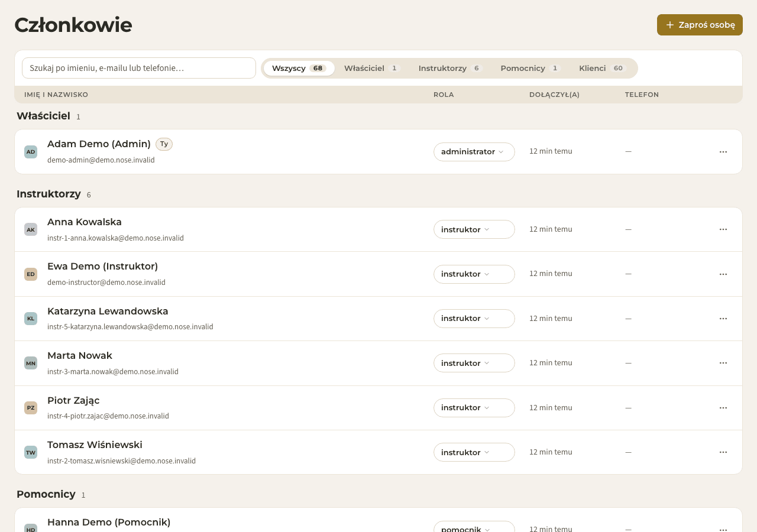Click the AK avatar of Anna Kowalska
This screenshot has height=532, width=757.
[x=31, y=229]
